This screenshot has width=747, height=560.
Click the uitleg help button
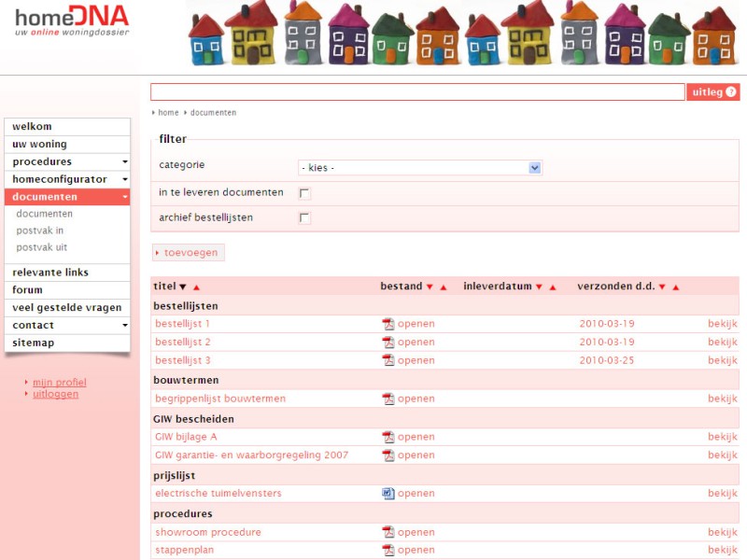pos(713,91)
